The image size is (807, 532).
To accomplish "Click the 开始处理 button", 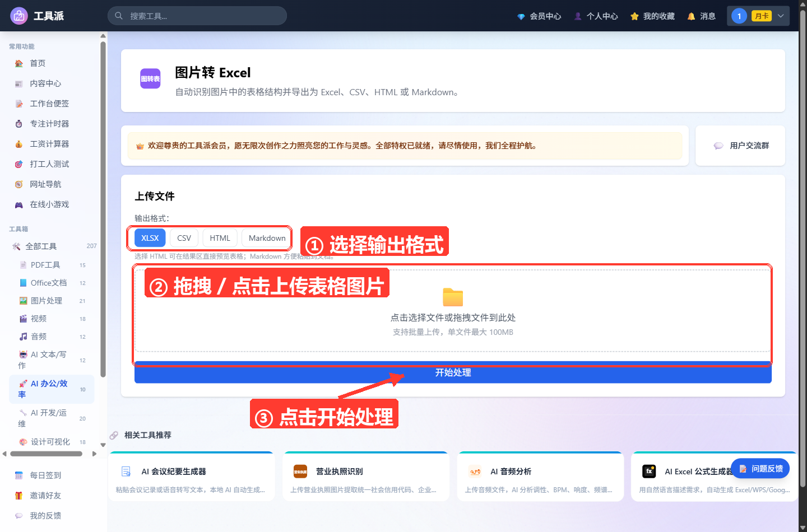I will 453,372.
